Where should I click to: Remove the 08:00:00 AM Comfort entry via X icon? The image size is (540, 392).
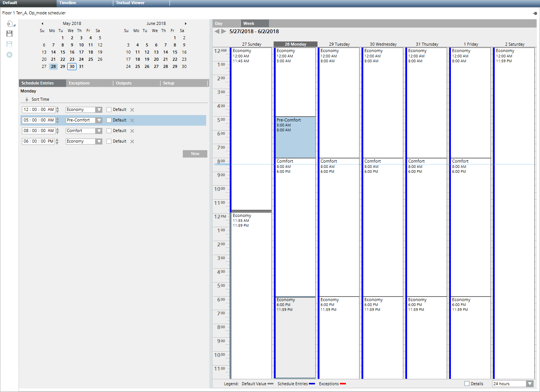tap(132, 131)
